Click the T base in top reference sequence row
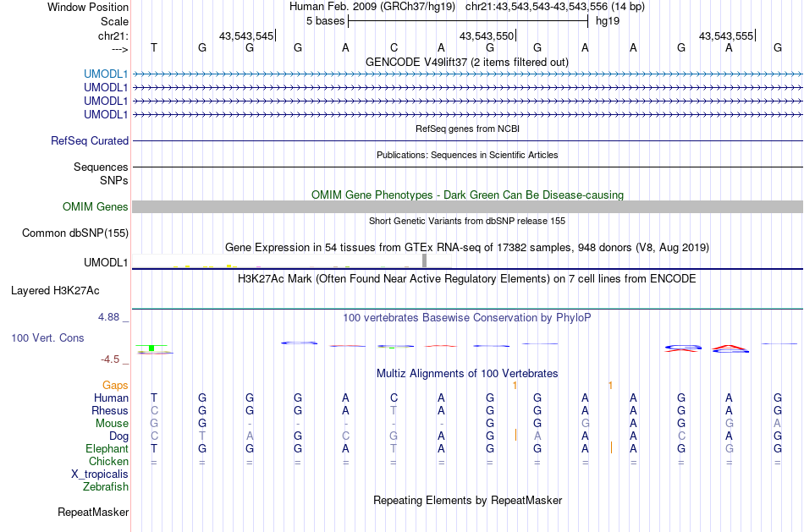This screenshot has width=804, height=532. click(154, 47)
